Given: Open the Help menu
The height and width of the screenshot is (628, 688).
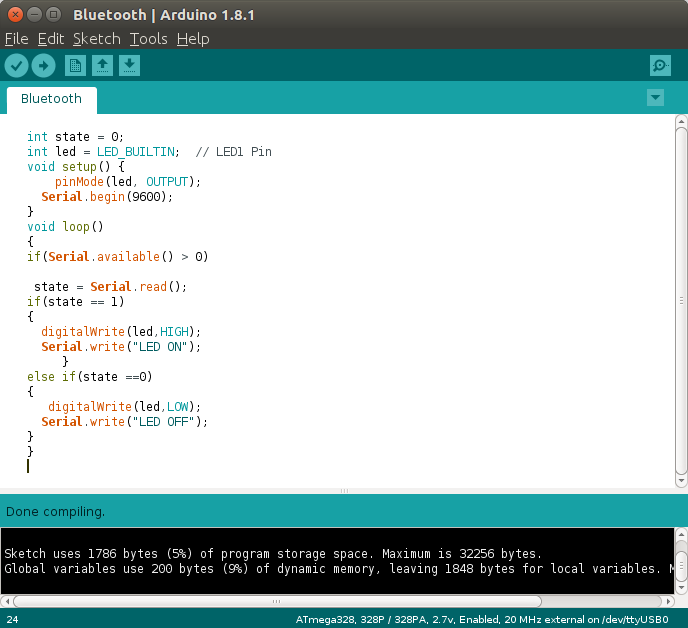Looking at the screenshot, I should pyautogui.click(x=193, y=39).
